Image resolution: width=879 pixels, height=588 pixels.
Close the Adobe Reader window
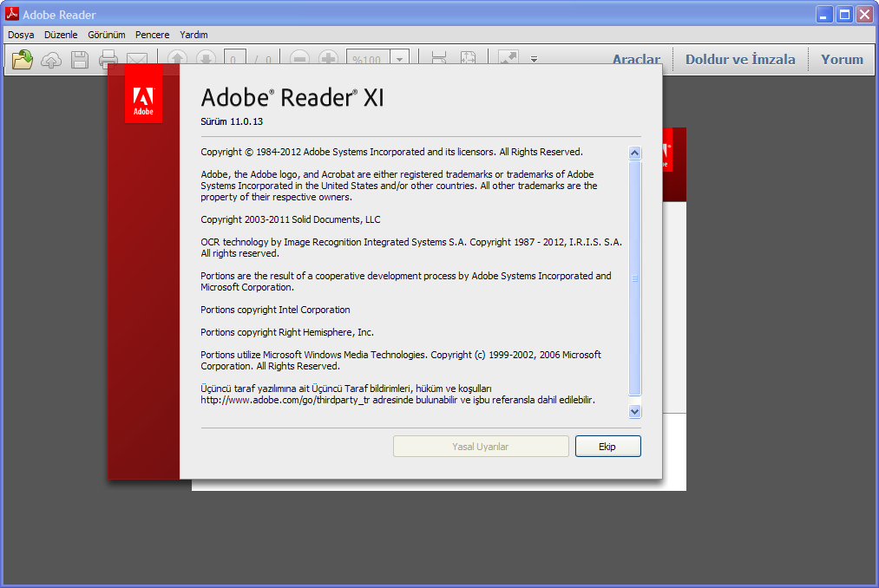(x=864, y=14)
